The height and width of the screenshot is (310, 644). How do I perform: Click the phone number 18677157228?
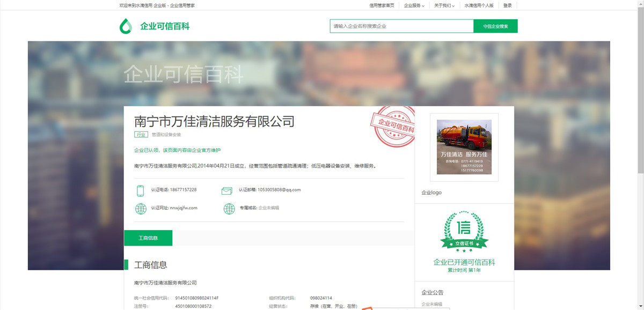pos(183,190)
